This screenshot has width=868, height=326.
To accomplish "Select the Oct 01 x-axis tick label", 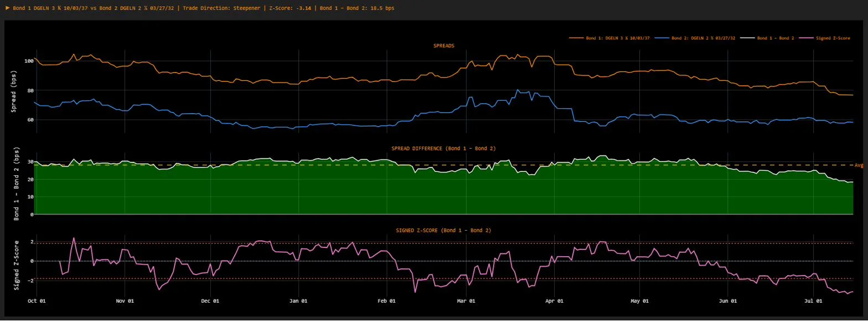I will tap(36, 301).
